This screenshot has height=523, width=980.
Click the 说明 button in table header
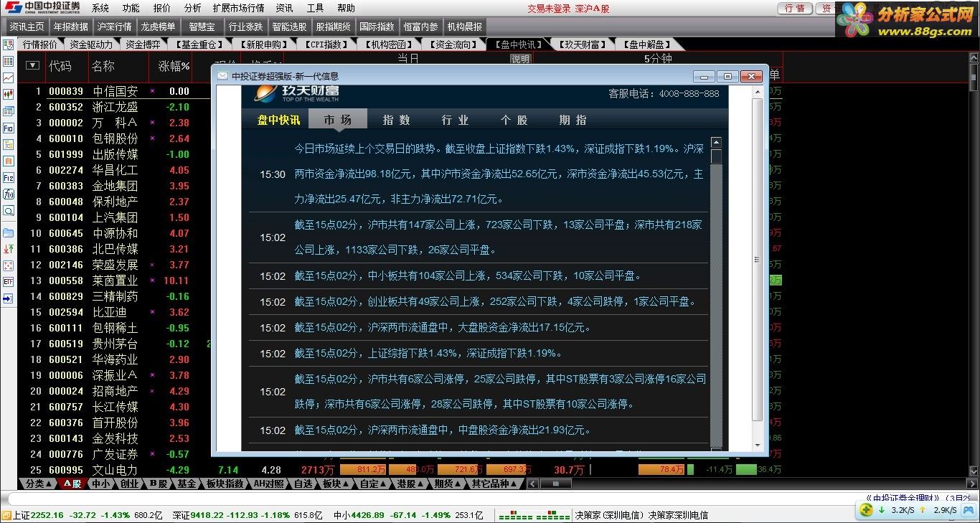pyautogui.click(x=520, y=60)
